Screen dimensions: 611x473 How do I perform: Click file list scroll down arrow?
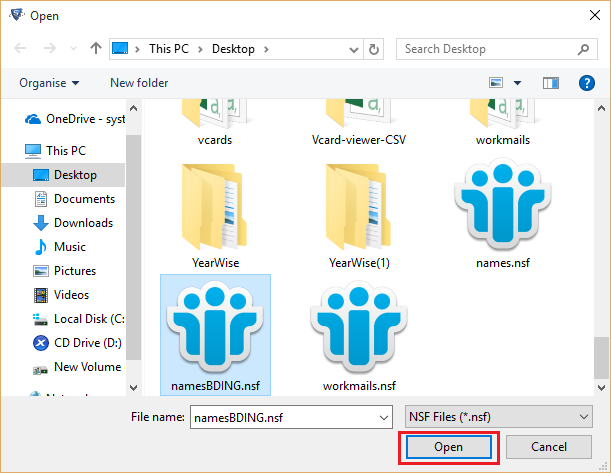click(x=601, y=388)
